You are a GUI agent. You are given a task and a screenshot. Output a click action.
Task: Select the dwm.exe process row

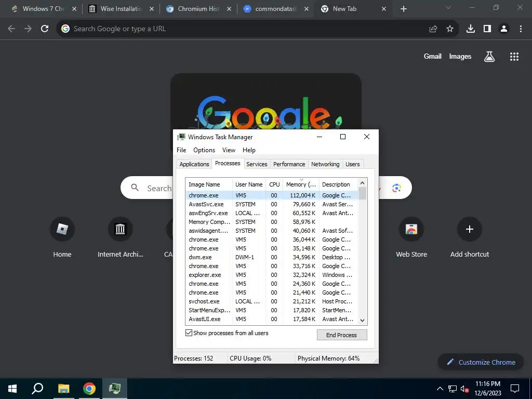pos(272,257)
